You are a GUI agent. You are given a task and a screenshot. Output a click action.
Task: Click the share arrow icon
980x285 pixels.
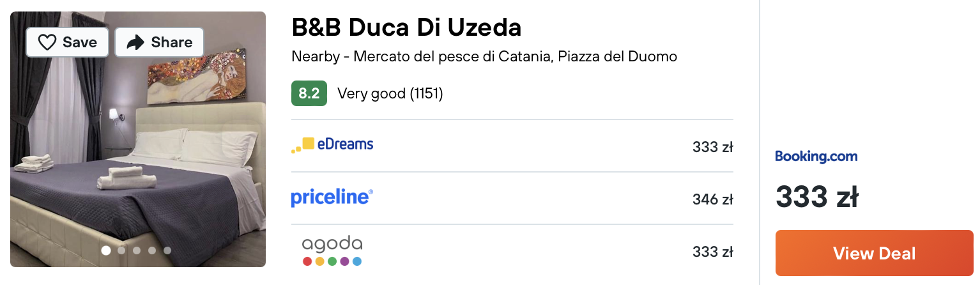(x=135, y=42)
